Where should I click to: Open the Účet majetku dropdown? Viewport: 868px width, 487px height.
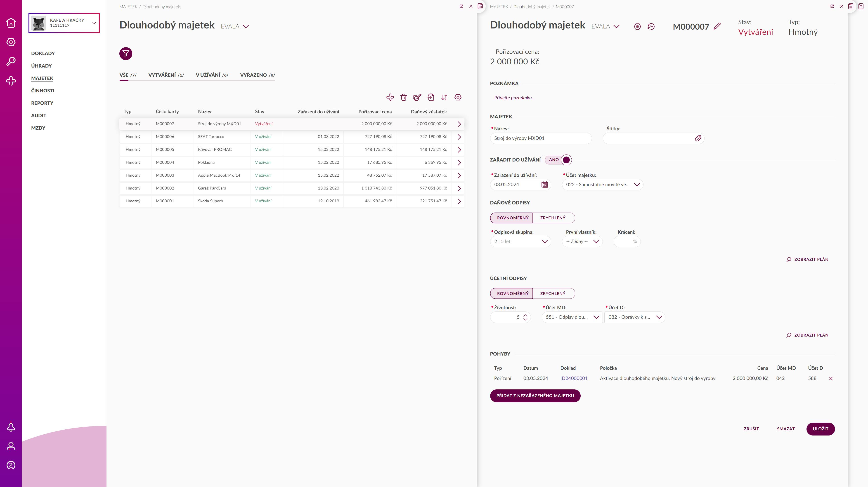pos(603,185)
